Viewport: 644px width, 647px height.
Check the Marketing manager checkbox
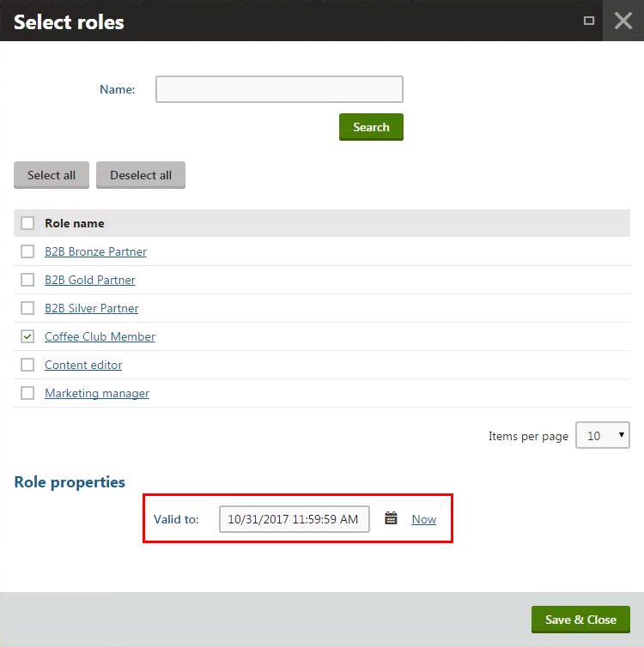[27, 393]
